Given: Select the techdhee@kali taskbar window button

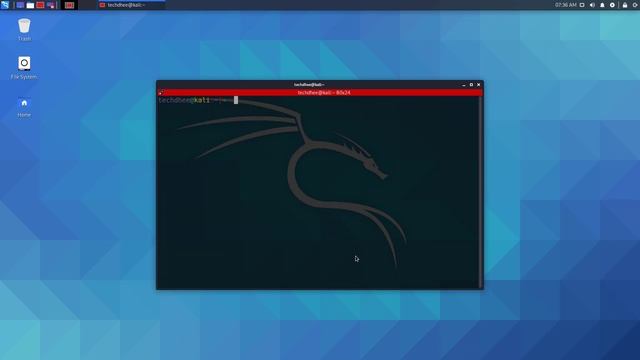Looking at the screenshot, I should tap(131, 5).
